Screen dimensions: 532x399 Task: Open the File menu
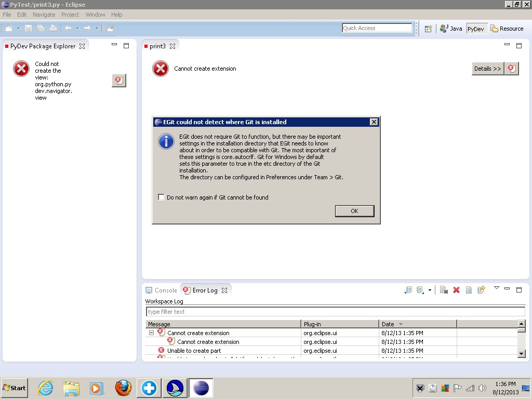pyautogui.click(x=7, y=15)
